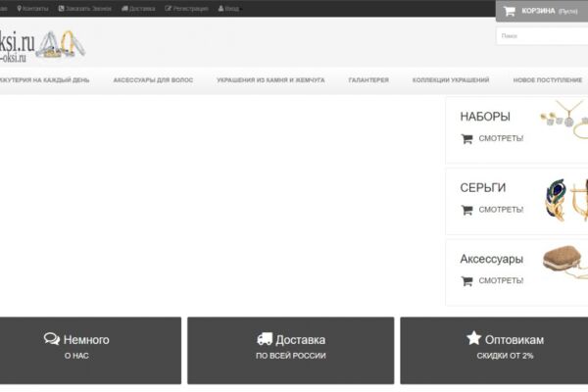Click the Немного heading in the tile

tap(86, 340)
